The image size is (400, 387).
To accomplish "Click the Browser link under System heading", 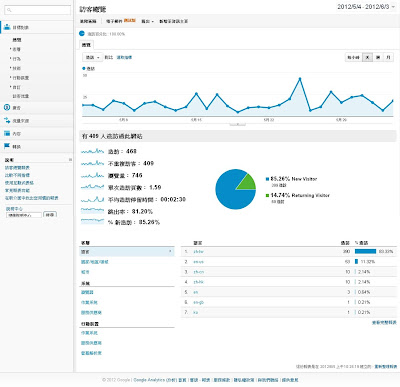I will pos(87,292).
